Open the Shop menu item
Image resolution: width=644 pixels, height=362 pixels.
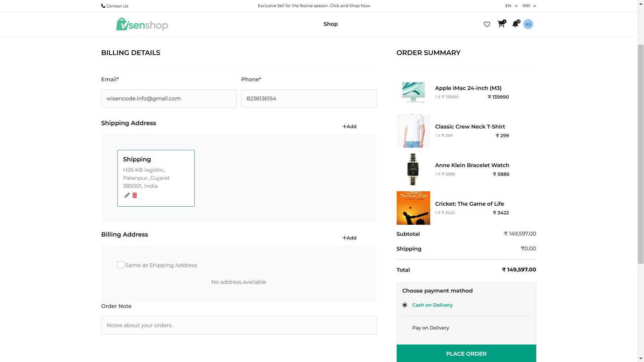coord(331,24)
